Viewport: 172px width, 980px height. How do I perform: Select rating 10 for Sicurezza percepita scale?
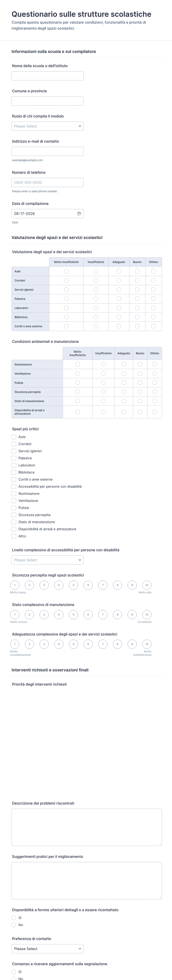tap(147, 585)
